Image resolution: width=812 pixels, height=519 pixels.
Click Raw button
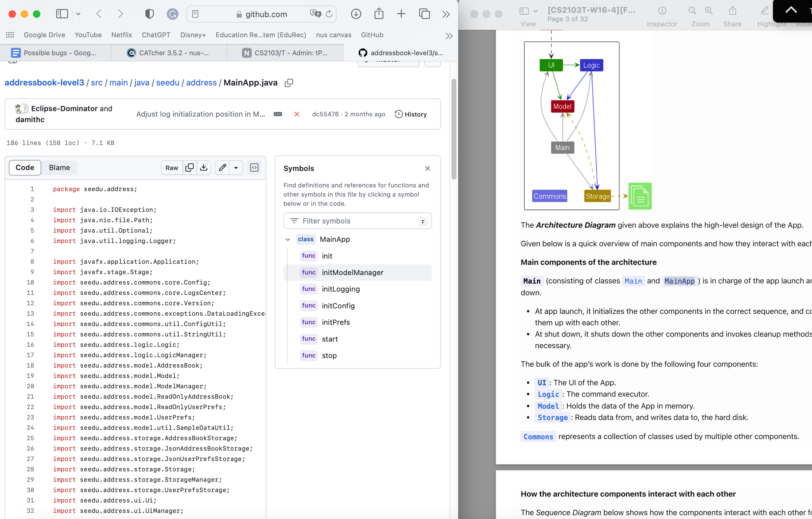(172, 168)
